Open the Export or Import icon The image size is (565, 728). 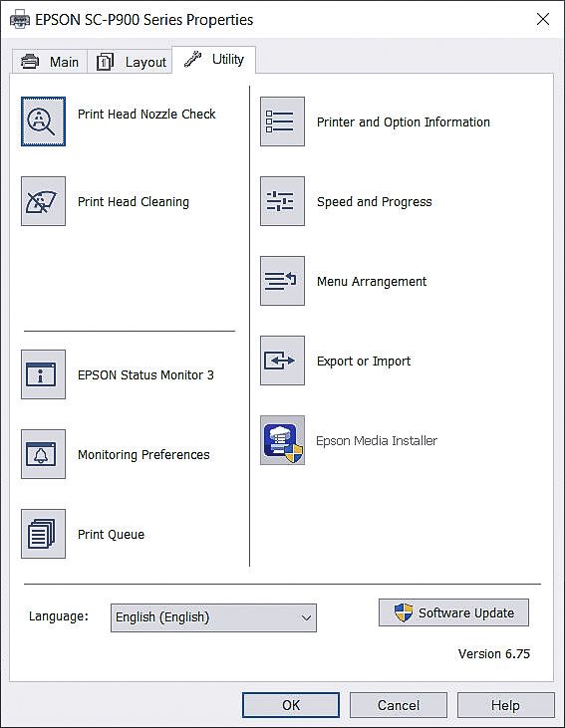point(283,361)
